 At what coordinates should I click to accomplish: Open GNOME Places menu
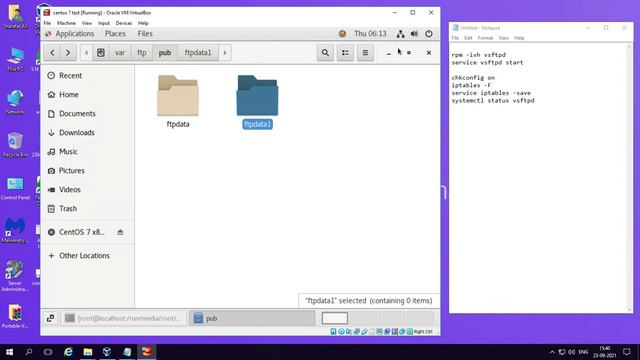115,34
